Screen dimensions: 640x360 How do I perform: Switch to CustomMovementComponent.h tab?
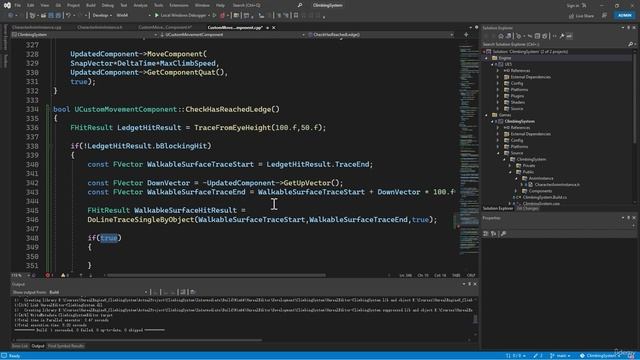coord(165,27)
